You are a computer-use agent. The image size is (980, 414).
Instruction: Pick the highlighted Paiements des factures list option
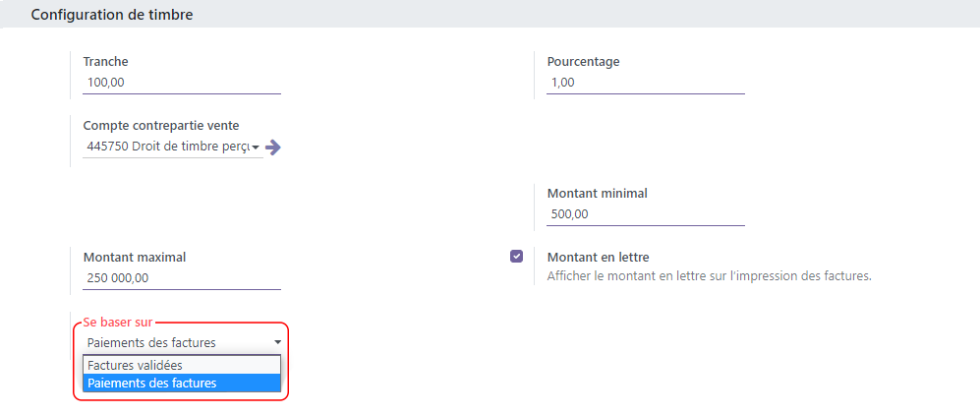tap(182, 383)
